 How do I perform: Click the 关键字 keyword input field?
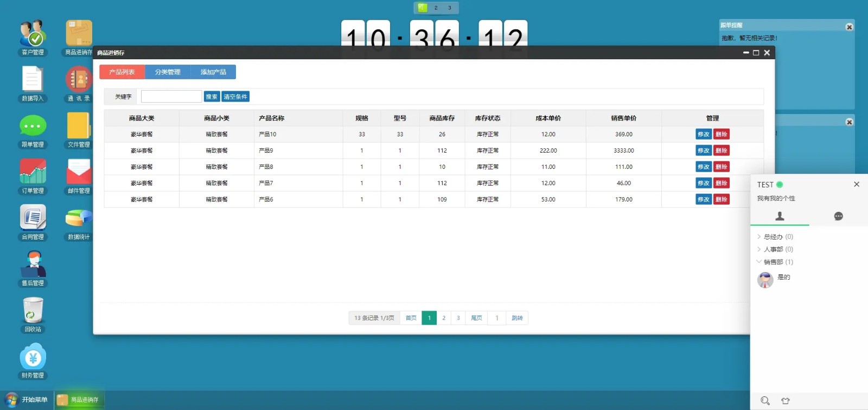(x=171, y=97)
